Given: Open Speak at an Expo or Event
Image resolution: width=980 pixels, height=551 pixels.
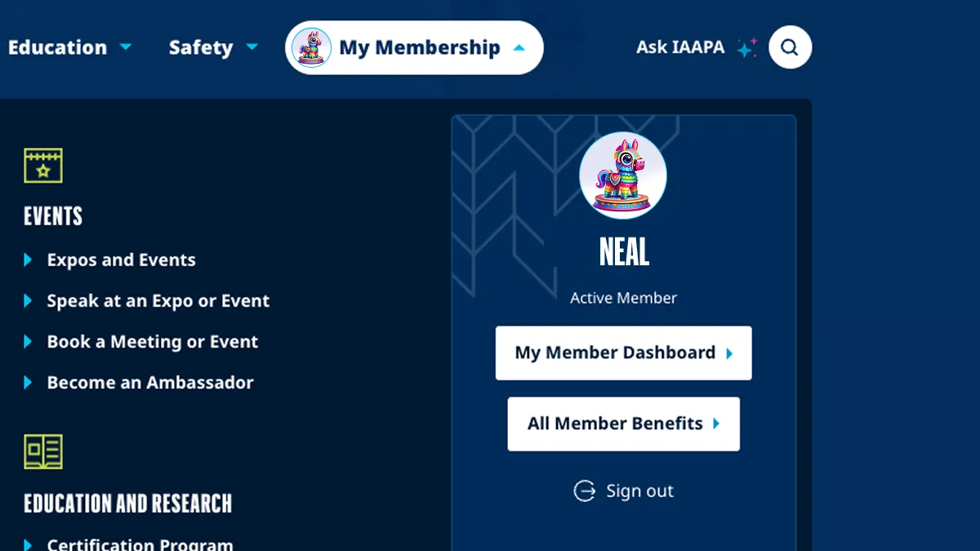Looking at the screenshot, I should pyautogui.click(x=158, y=300).
